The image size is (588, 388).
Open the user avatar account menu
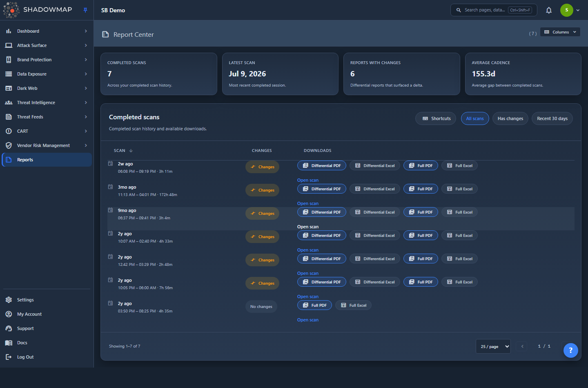(x=570, y=10)
